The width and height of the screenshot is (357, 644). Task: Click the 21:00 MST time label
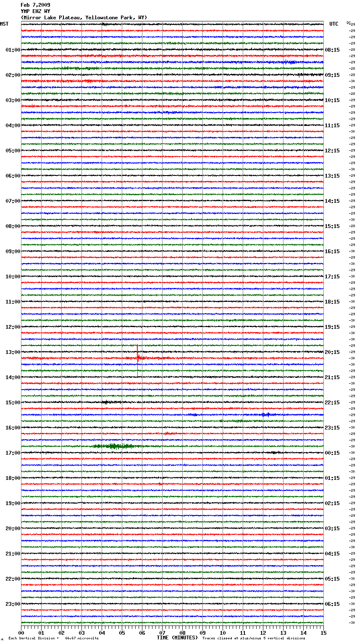pyautogui.click(x=13, y=554)
